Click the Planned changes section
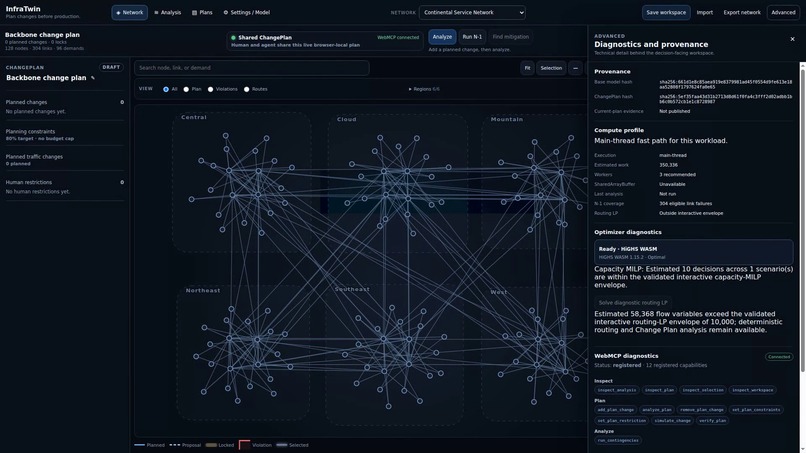This screenshot has width=806, height=453. 64,106
